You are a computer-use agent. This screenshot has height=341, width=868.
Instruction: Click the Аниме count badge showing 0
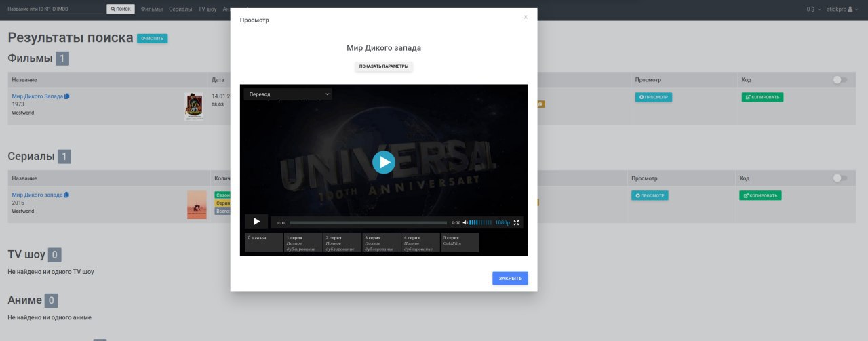(51, 300)
